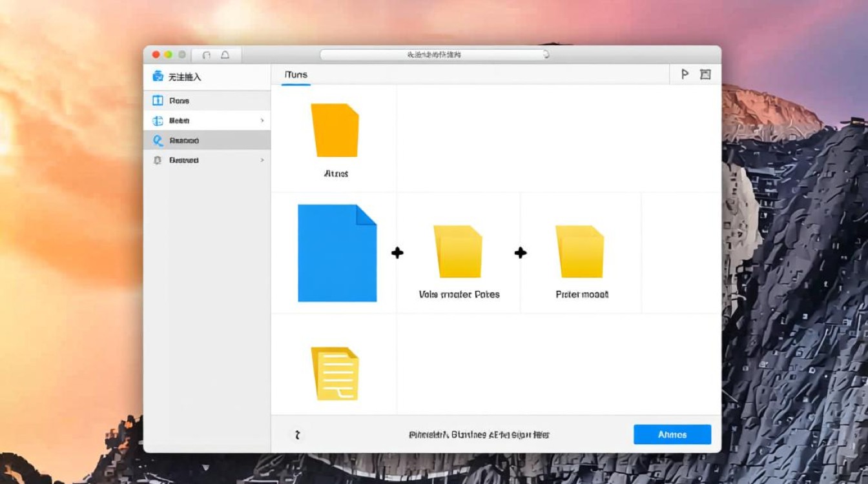The height and width of the screenshot is (484, 868).
Task: Click the flag icon in the top toolbar
Action: [x=685, y=74]
